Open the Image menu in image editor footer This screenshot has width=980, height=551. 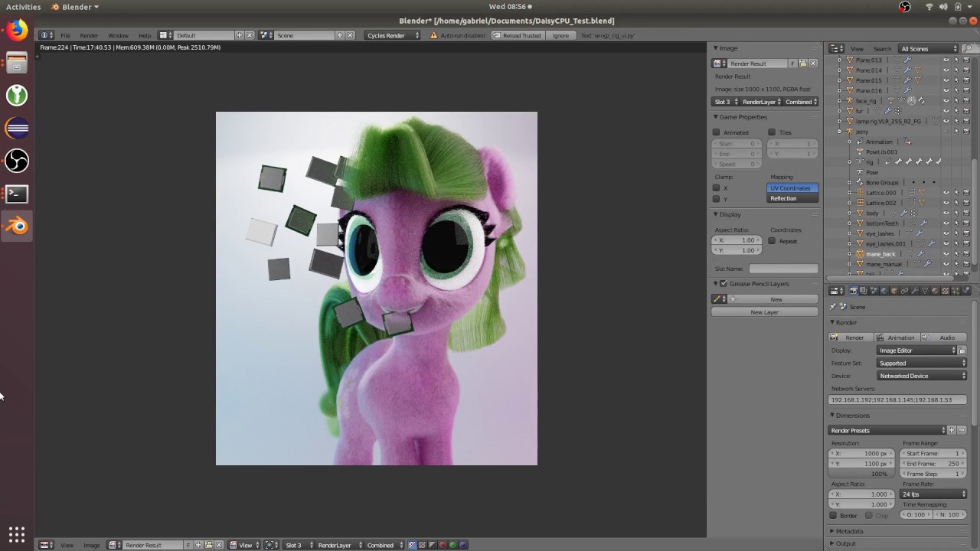(x=91, y=545)
